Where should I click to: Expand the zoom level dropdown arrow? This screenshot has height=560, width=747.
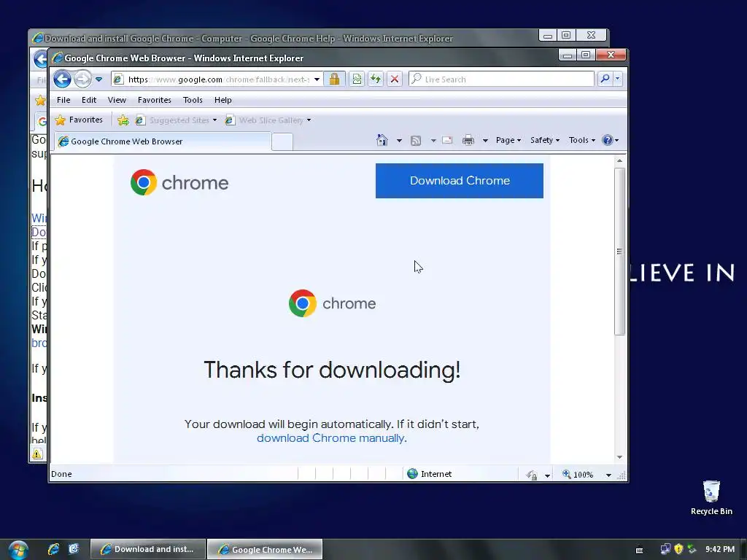coord(608,475)
